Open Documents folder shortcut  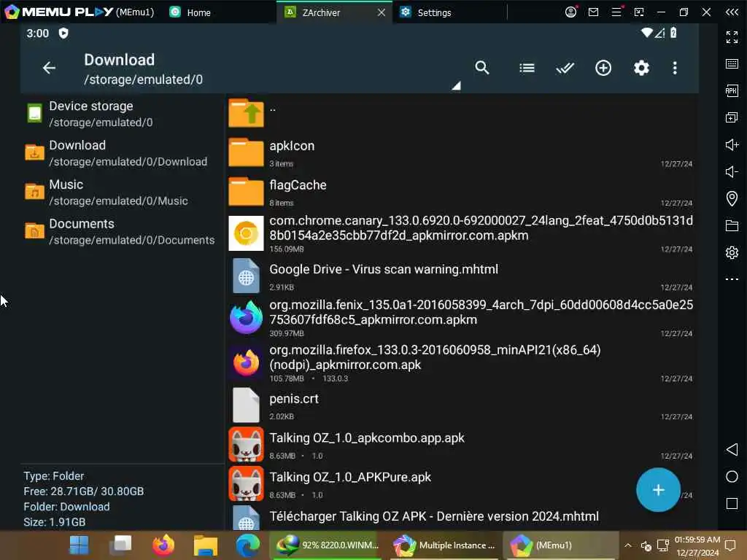click(x=122, y=231)
